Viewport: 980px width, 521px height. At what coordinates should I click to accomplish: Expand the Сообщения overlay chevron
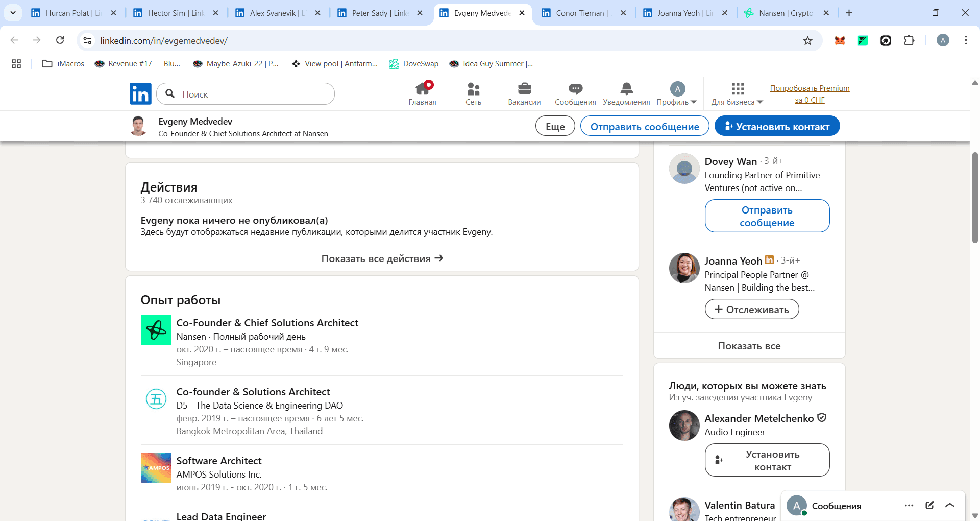pyautogui.click(x=950, y=506)
